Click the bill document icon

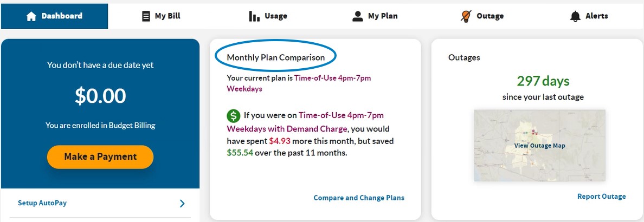pyautogui.click(x=145, y=16)
